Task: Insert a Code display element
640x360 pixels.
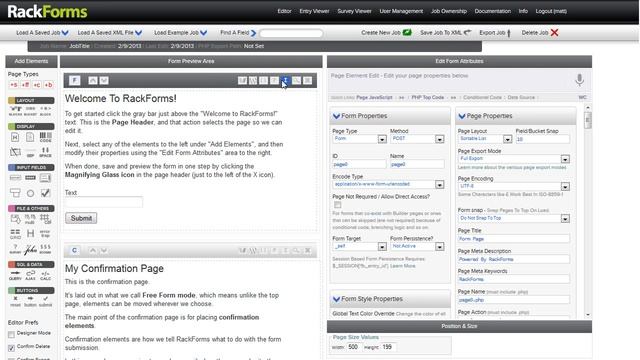Action: coord(46,137)
